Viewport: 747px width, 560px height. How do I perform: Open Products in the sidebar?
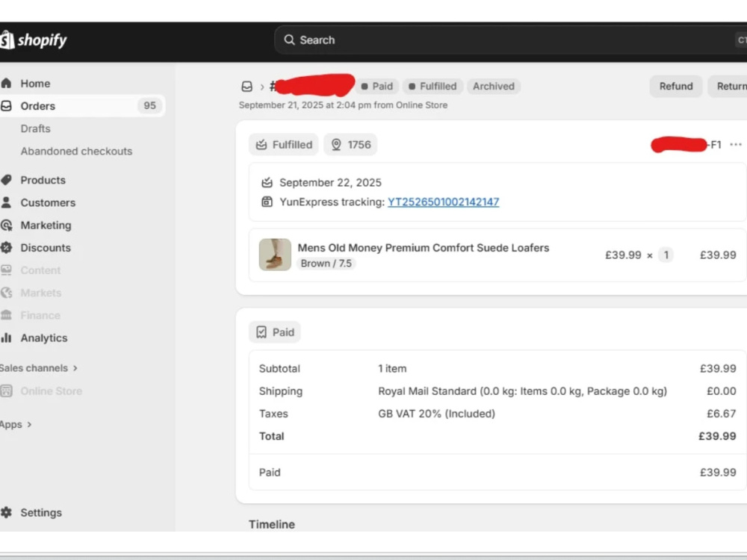pyautogui.click(x=43, y=180)
